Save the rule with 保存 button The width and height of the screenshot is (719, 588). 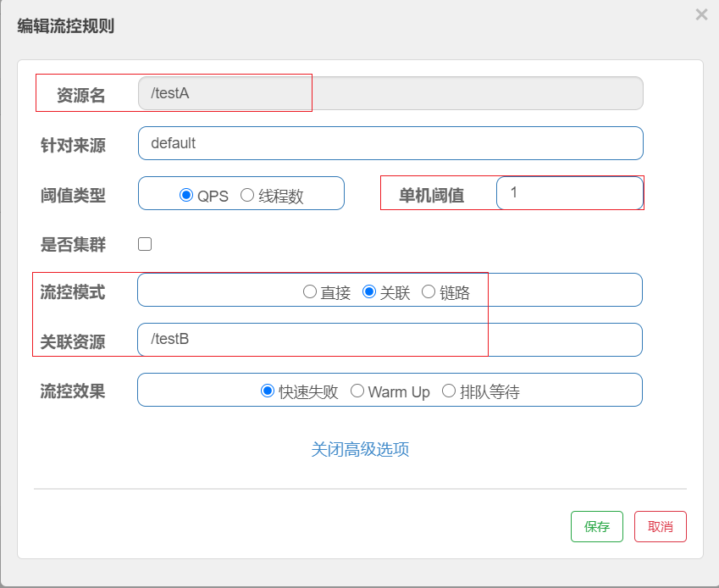596,526
